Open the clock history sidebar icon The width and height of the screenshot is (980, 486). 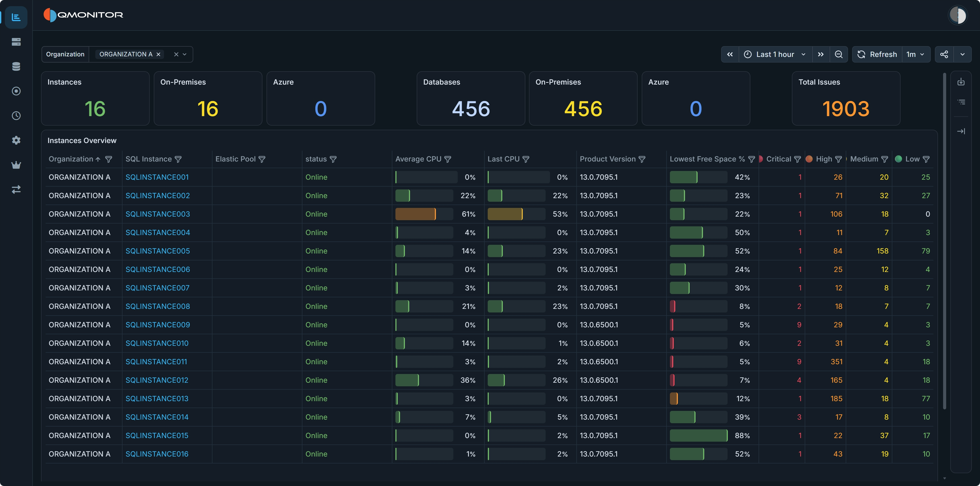(x=16, y=116)
